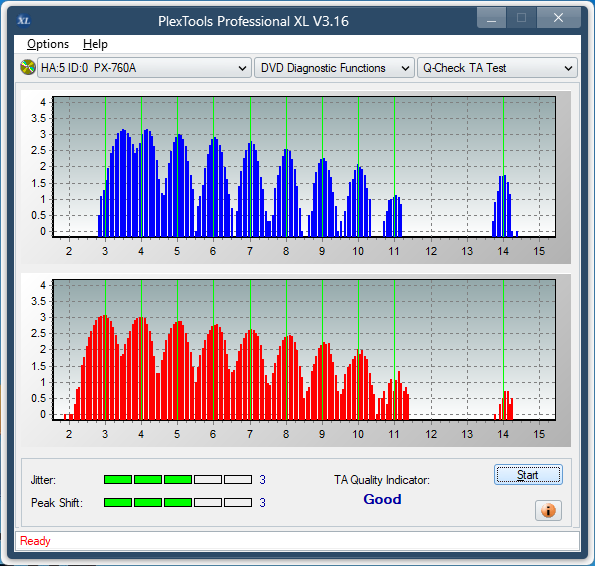Click the Good TA Quality Indicator text
The width and height of the screenshot is (595, 566).
[x=382, y=499]
